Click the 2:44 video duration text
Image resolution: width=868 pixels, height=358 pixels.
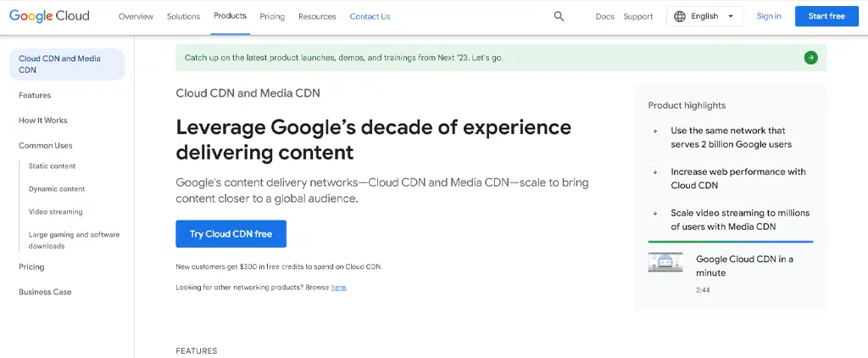(703, 290)
